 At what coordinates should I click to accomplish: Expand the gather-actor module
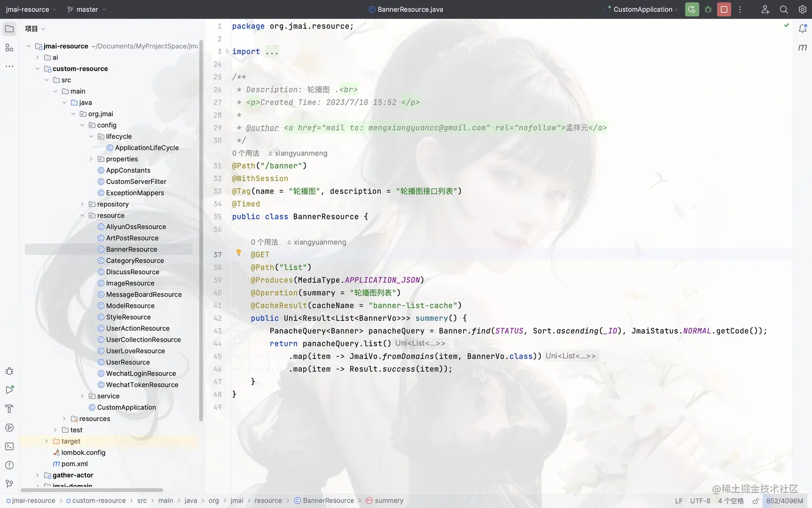[38, 475]
